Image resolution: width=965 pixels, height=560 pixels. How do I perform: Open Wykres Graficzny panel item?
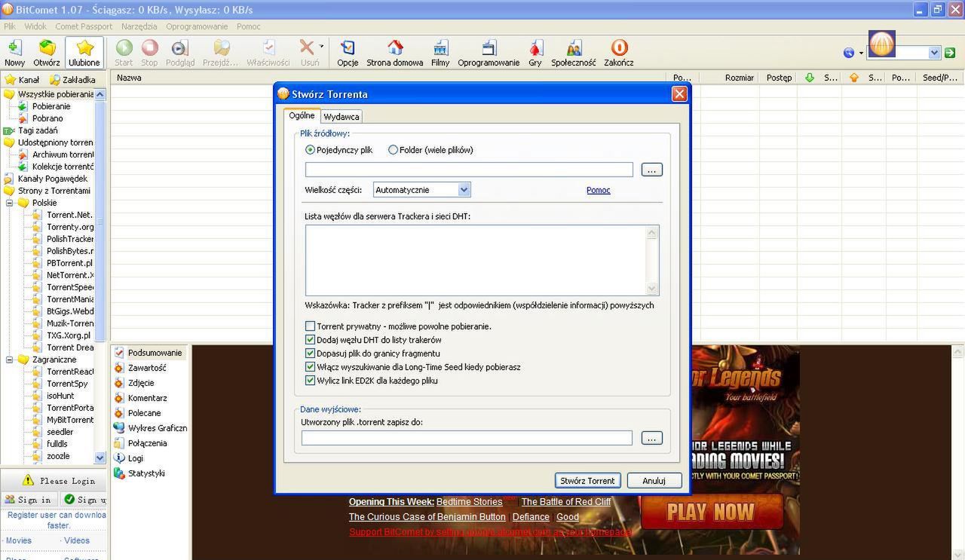(150, 428)
